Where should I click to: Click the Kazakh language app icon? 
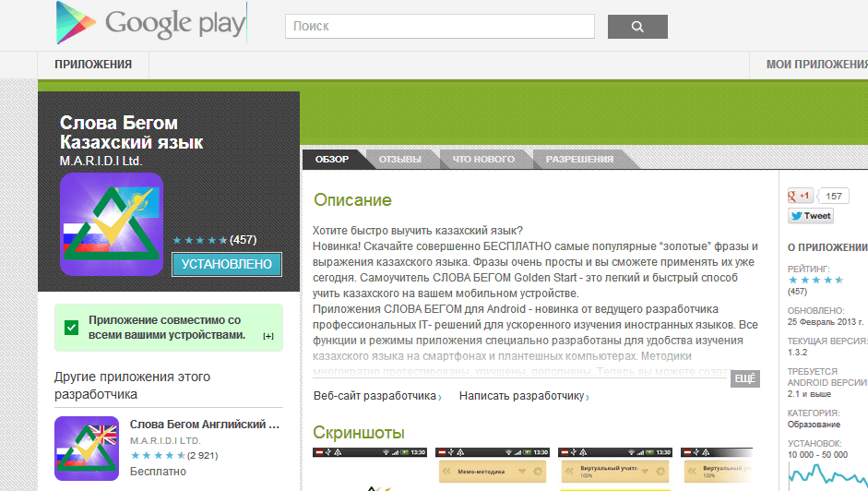click(x=112, y=224)
